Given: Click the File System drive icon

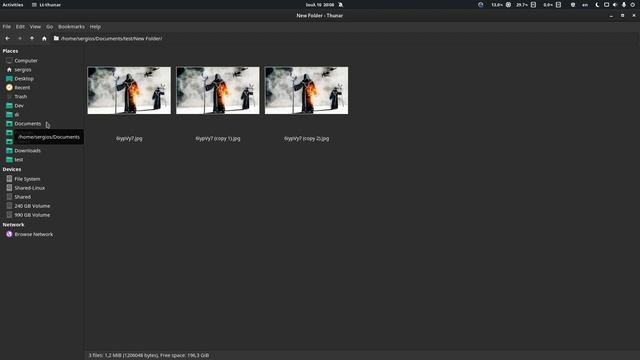Looking at the screenshot, I should pyautogui.click(x=9, y=179).
